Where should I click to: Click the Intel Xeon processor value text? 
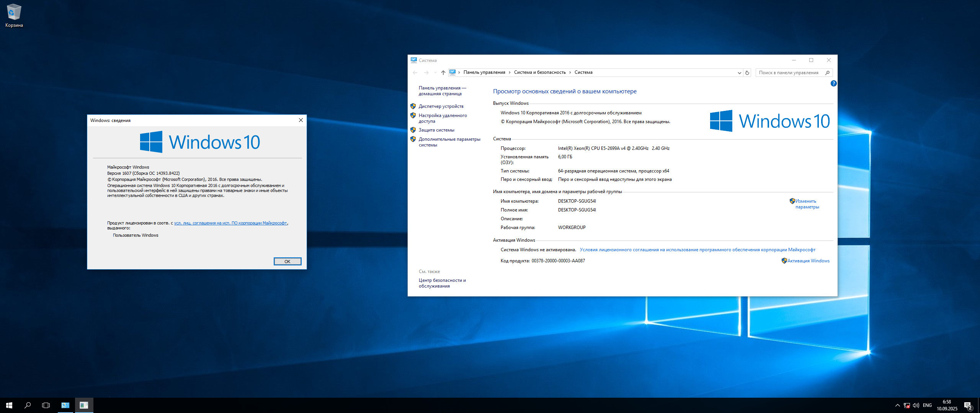[x=614, y=148]
